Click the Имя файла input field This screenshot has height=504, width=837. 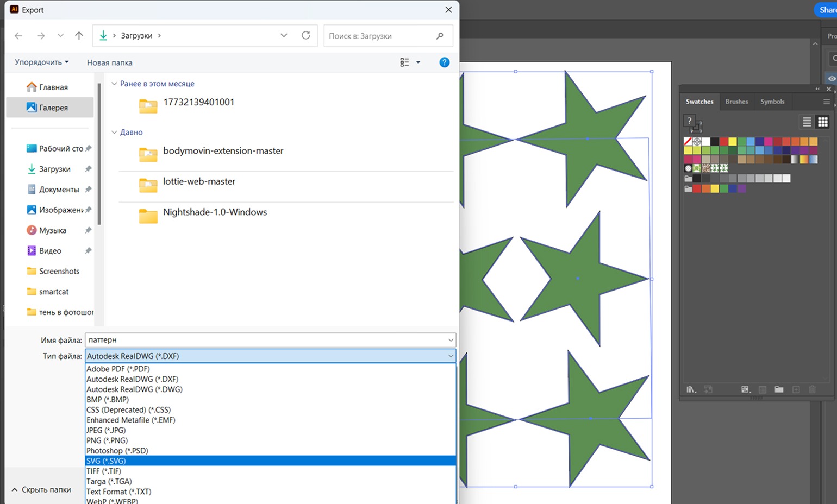[270, 340]
